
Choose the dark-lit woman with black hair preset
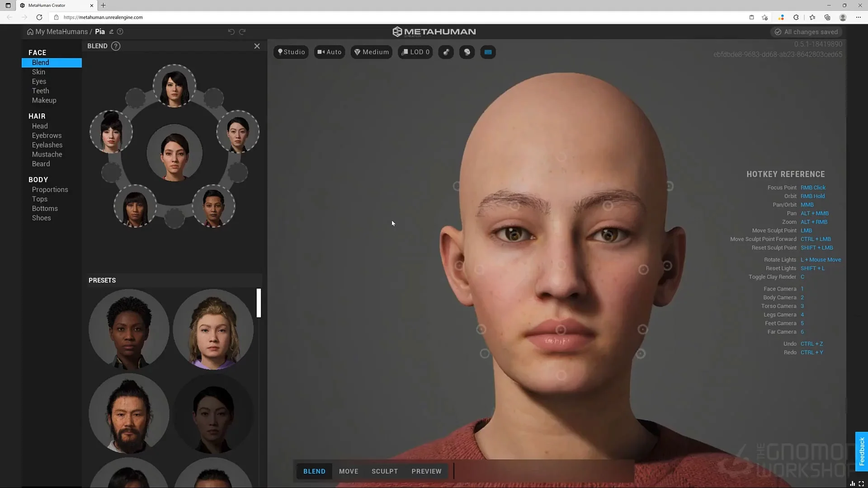tap(213, 413)
